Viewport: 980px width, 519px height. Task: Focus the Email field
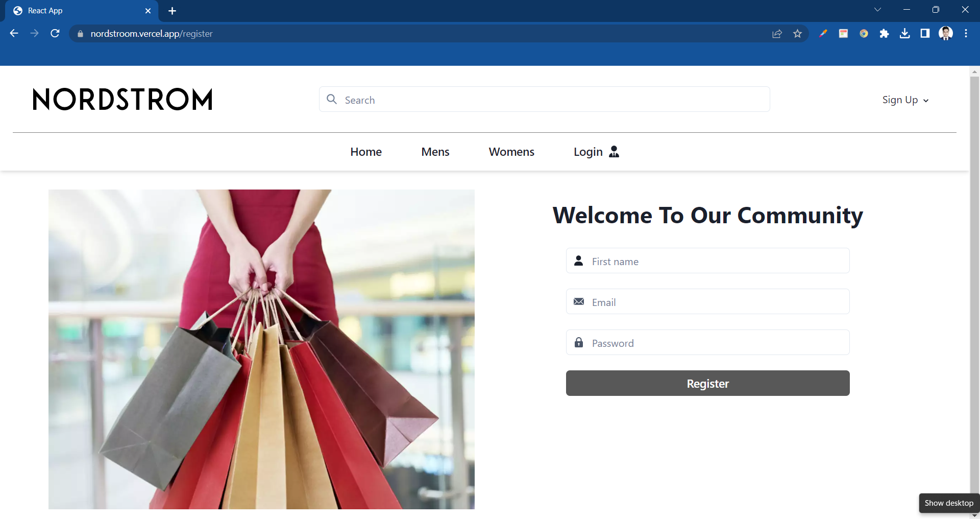pos(708,301)
